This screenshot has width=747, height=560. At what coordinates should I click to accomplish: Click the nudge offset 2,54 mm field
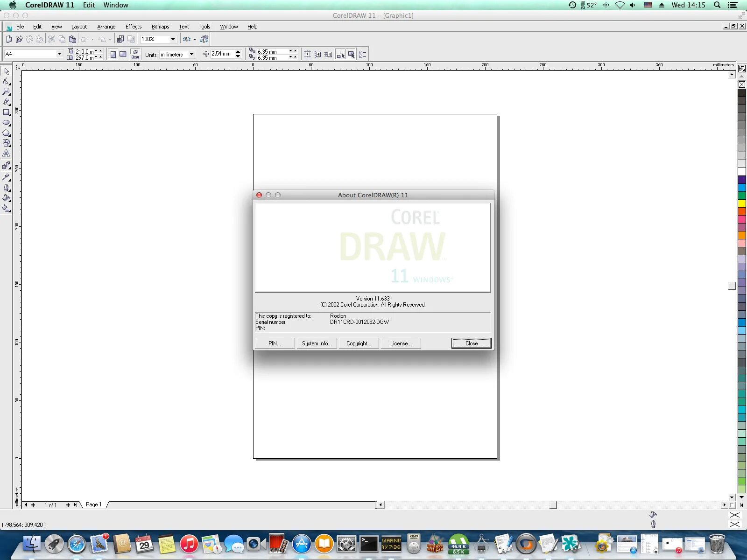[x=222, y=54]
